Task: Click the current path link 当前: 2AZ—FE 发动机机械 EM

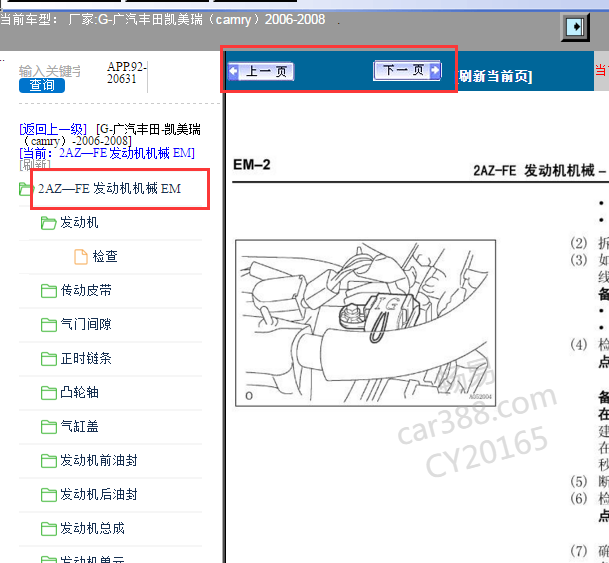Action: point(107,153)
